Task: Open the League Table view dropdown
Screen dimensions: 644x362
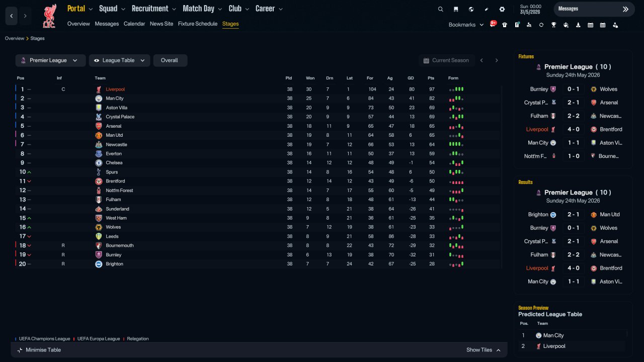Action: (x=119, y=60)
